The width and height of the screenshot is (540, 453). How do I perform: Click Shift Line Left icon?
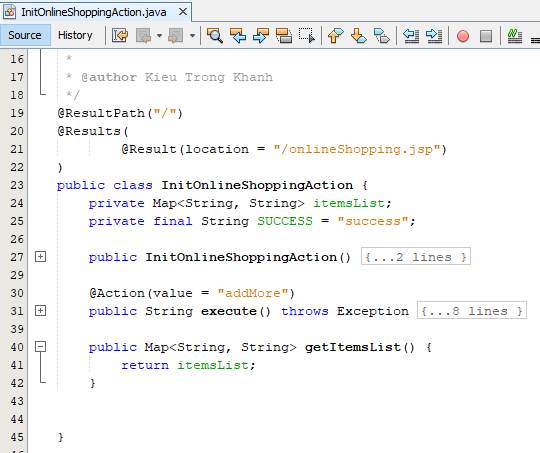(x=411, y=35)
